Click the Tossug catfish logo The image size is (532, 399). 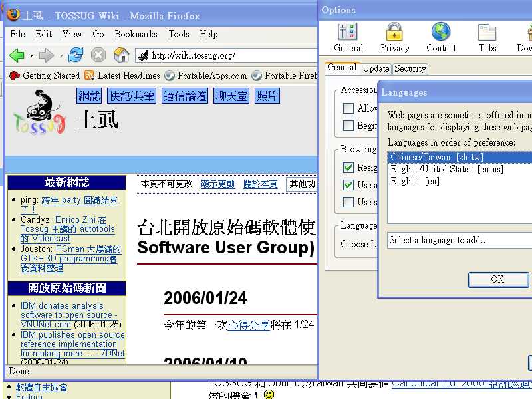[39, 112]
